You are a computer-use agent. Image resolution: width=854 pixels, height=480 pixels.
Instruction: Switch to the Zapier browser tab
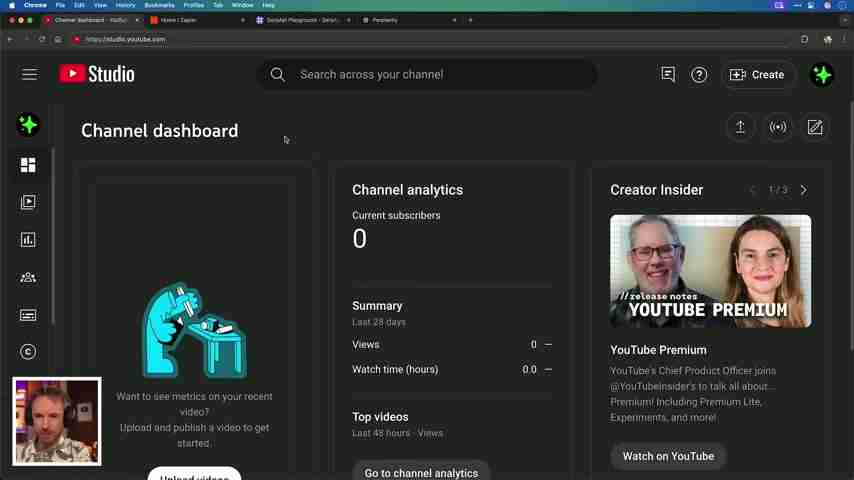pos(196,20)
